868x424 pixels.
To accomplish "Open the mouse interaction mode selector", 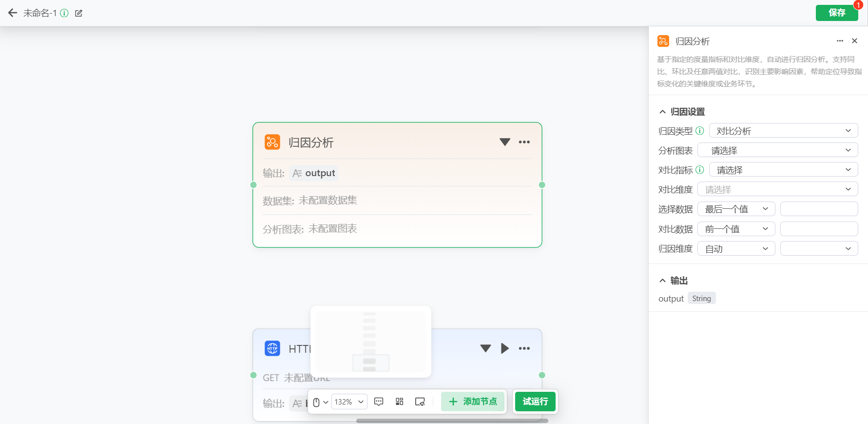I will [320, 402].
